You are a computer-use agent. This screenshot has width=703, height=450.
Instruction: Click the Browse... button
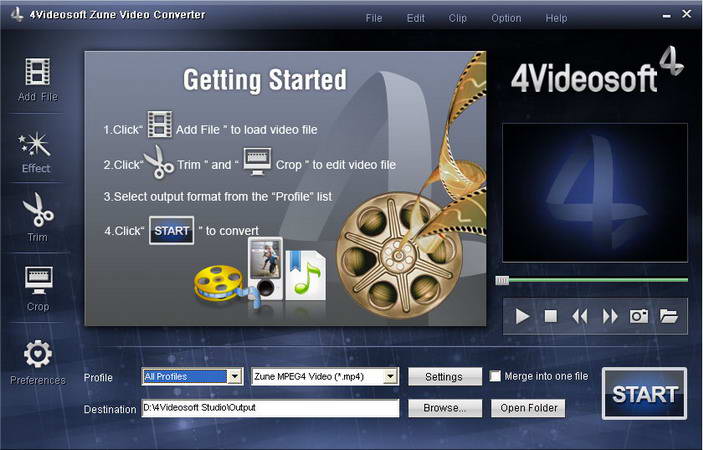445,408
